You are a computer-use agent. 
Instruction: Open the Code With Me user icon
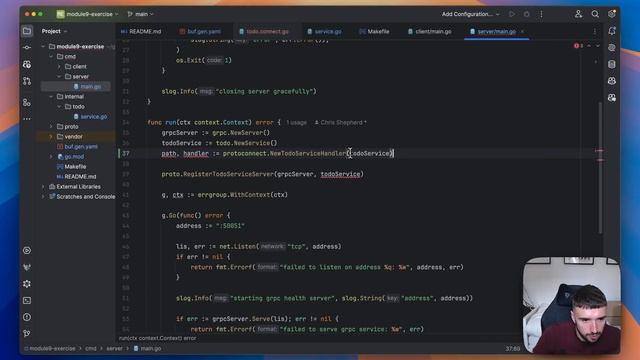578,14
